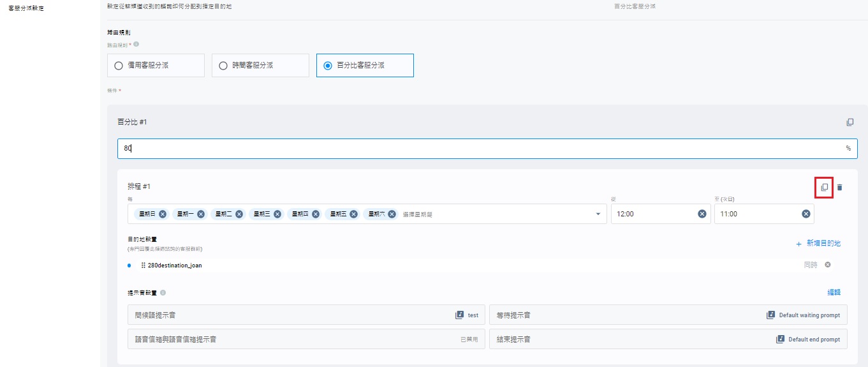Remove destination 280destination_joan

(x=828, y=264)
